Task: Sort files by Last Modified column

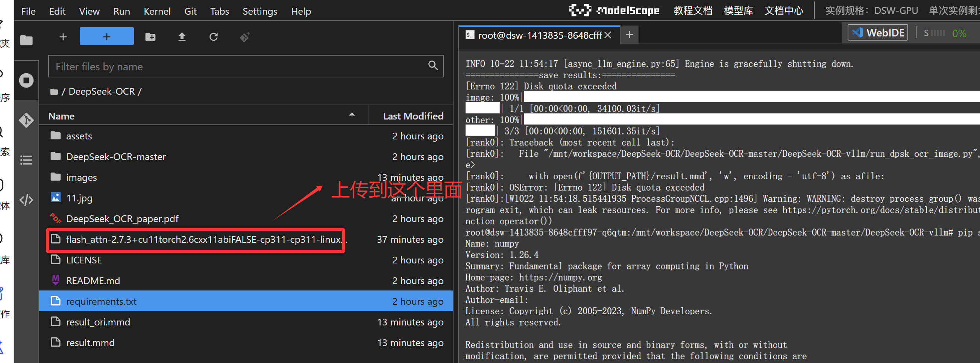Action: (413, 116)
